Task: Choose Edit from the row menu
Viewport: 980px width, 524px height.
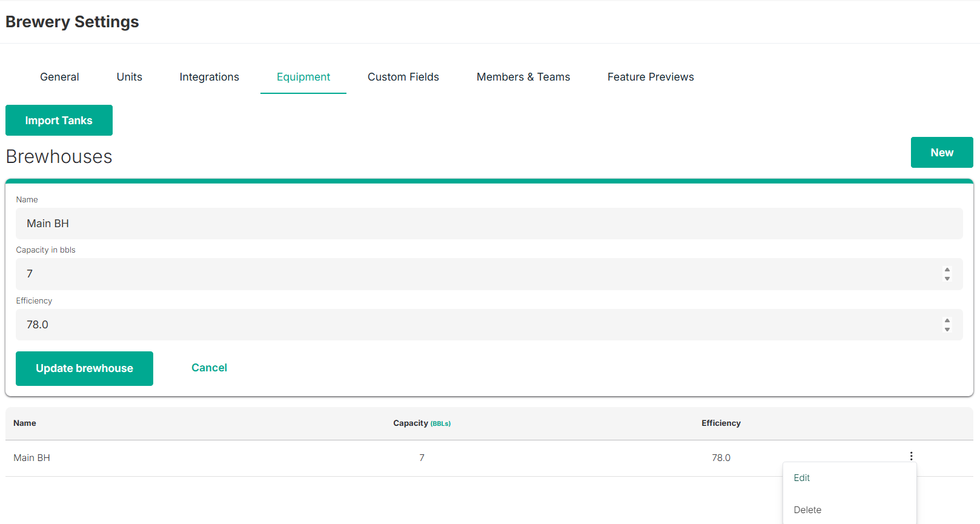Action: tap(849, 478)
